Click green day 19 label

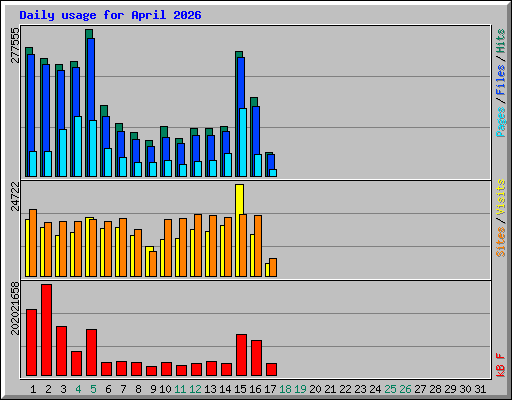point(300,389)
